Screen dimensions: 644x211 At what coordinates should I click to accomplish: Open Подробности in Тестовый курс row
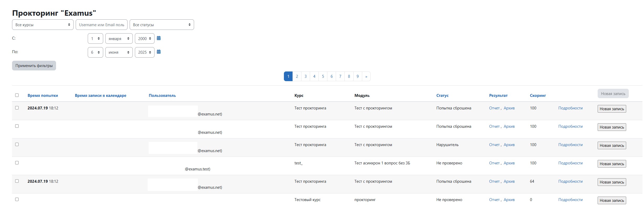pos(570,200)
